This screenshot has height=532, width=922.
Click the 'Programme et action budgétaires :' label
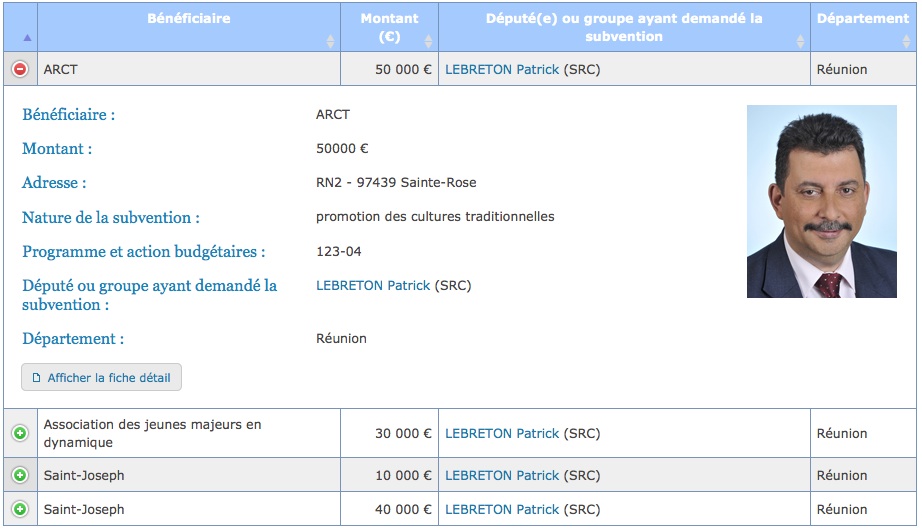(143, 252)
